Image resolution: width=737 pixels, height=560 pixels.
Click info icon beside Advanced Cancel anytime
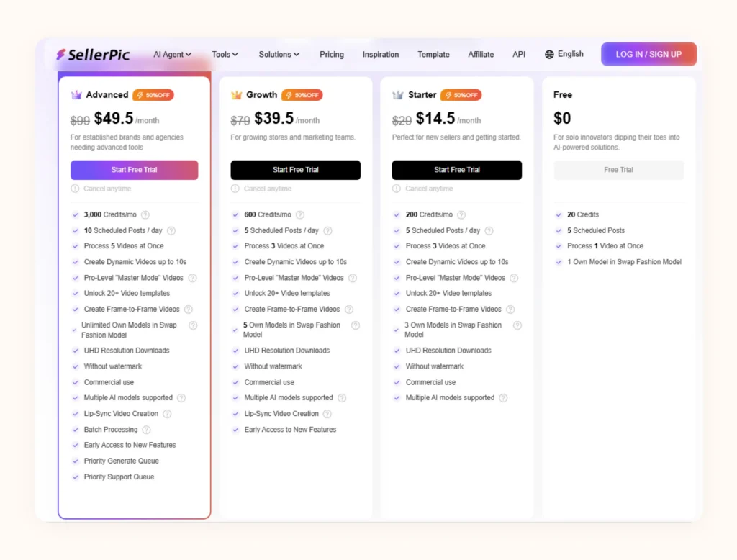pyautogui.click(x=75, y=189)
